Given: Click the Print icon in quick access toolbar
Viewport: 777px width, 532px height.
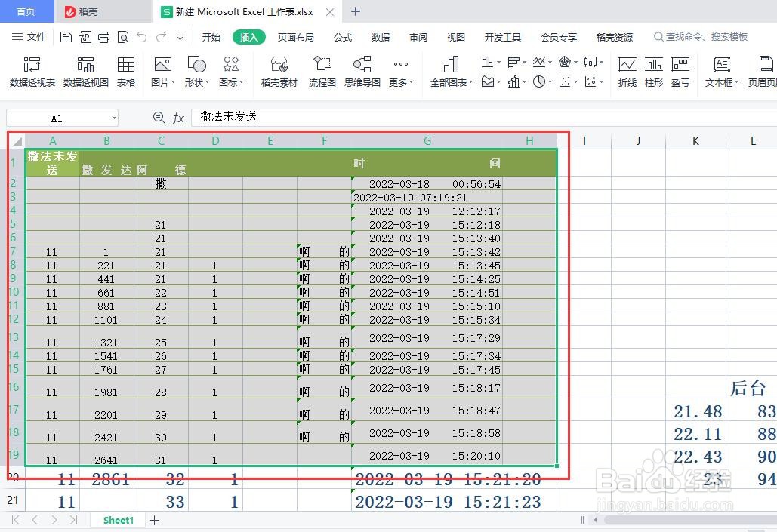Looking at the screenshot, I should tap(103, 36).
